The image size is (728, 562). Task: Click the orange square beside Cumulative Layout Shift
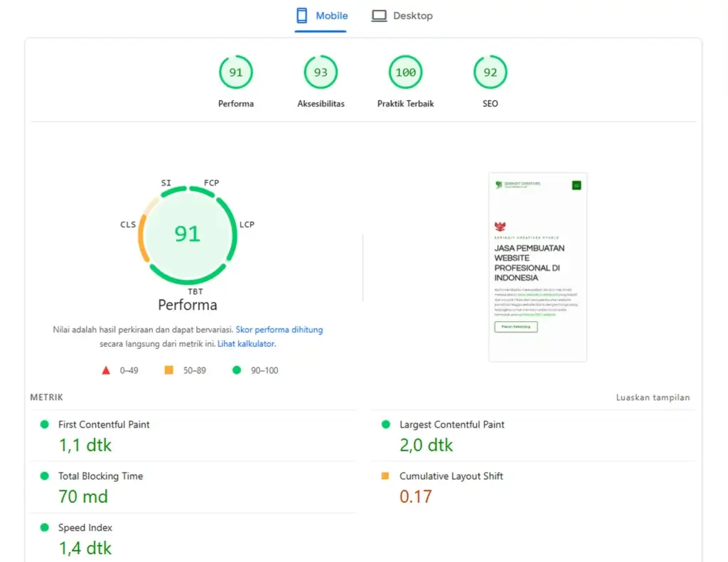click(x=385, y=476)
